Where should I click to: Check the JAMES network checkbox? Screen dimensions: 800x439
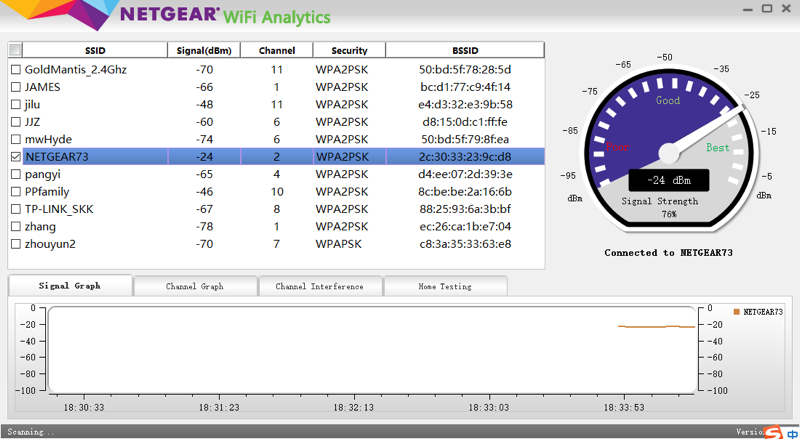pyautogui.click(x=16, y=87)
